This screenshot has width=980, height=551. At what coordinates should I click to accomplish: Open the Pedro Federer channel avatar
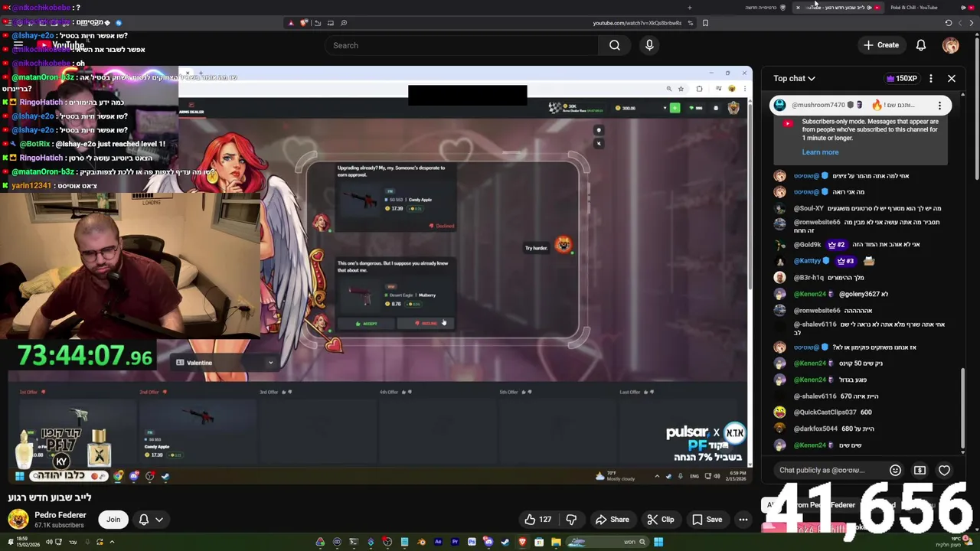click(18, 520)
